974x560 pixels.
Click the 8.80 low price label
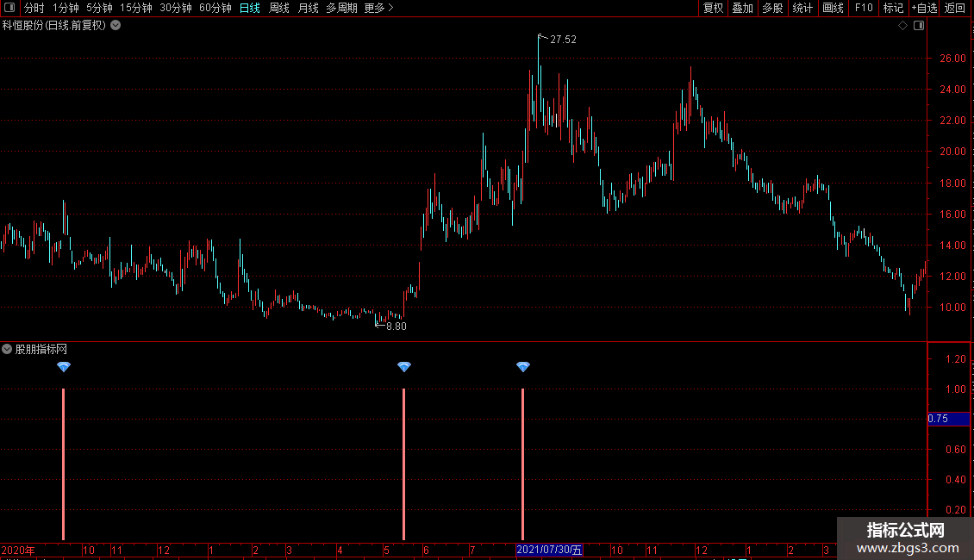click(x=396, y=327)
